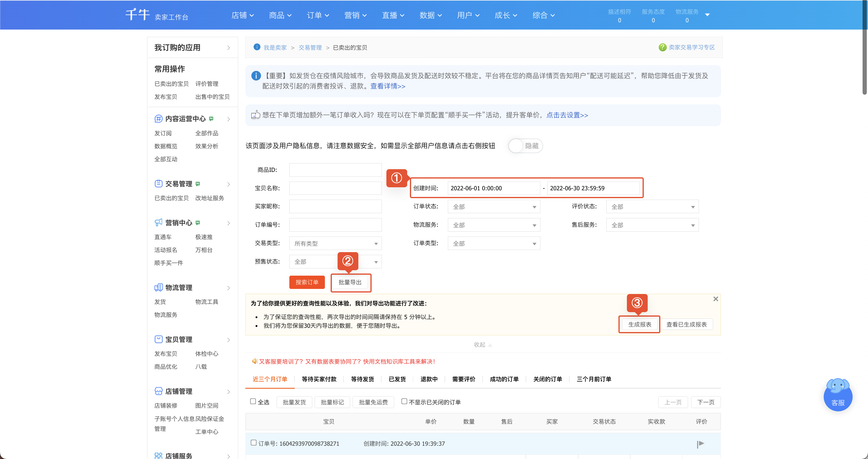Click the thumbs-up icon in 顺手买一件 banner
Screen dimensions: 868x459
256,115
